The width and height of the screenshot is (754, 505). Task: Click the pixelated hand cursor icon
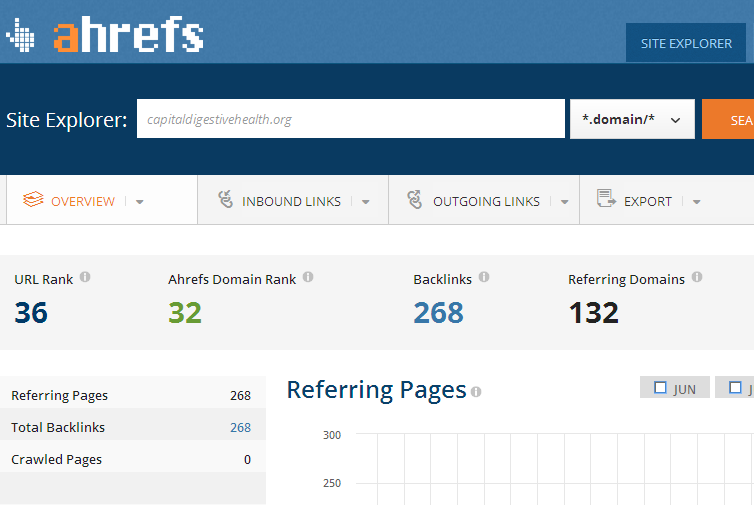(x=20, y=35)
